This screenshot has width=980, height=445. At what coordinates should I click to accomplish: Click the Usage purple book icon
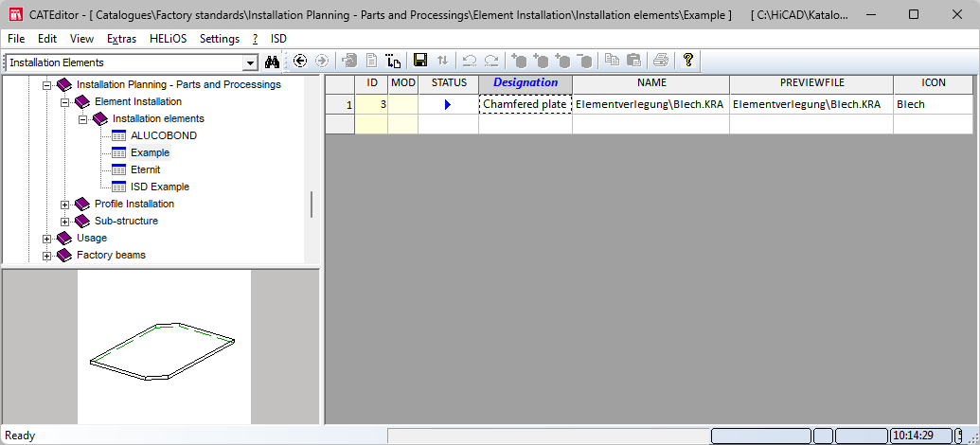[64, 239]
